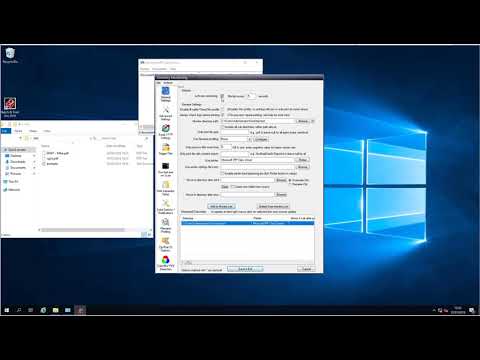Open File Explorer from the taskbar

[55, 310]
